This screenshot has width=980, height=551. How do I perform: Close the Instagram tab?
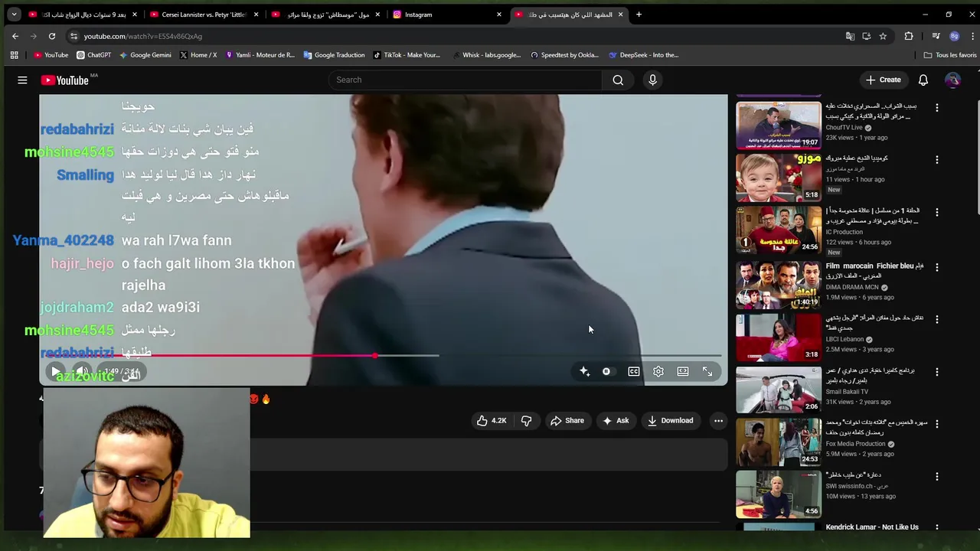[x=499, y=15]
